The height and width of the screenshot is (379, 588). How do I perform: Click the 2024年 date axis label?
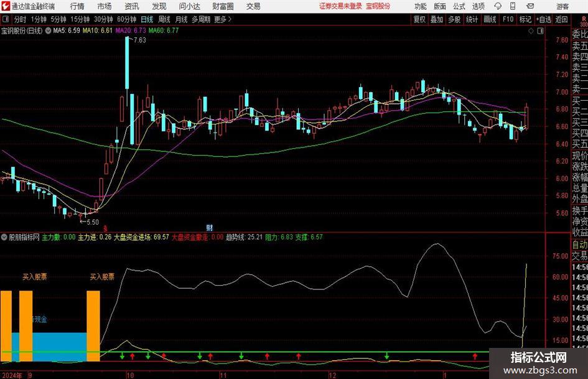[x=12, y=375]
